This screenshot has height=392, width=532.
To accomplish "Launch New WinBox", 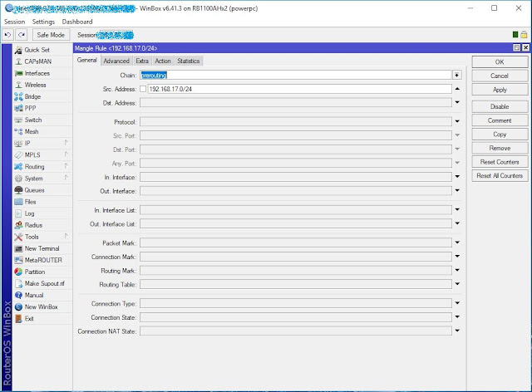I will click(x=42, y=307).
